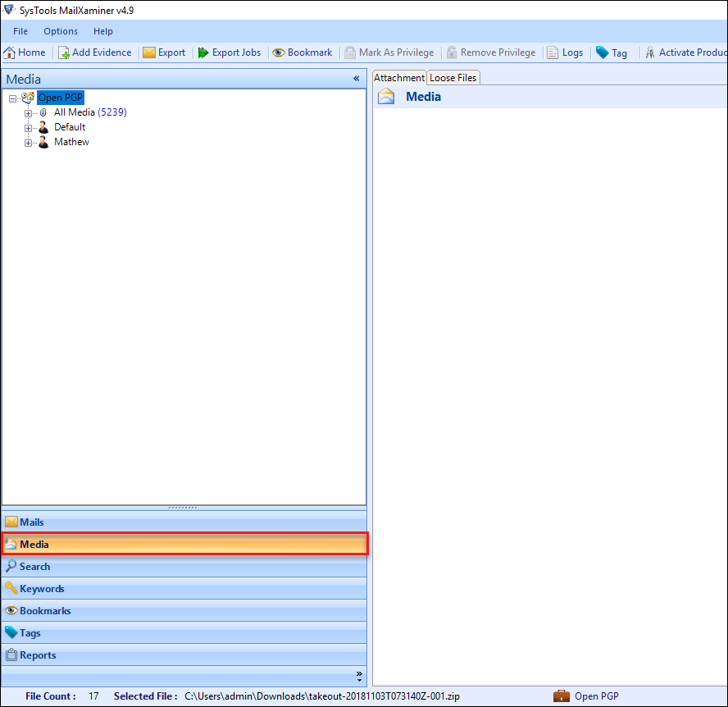The image size is (728, 707).
Task: Select Default in the media tree
Action: click(70, 127)
